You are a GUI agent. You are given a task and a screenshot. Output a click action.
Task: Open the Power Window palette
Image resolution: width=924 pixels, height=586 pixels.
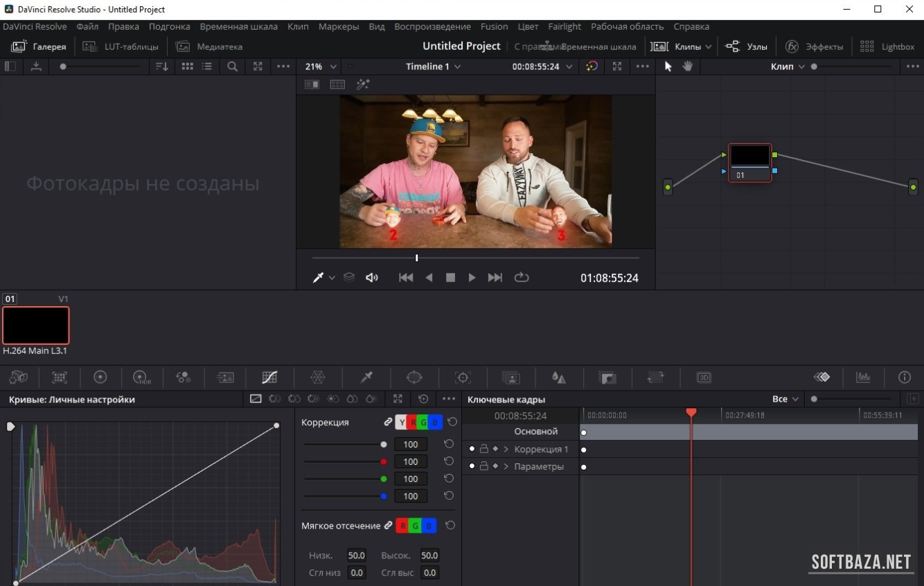(414, 378)
